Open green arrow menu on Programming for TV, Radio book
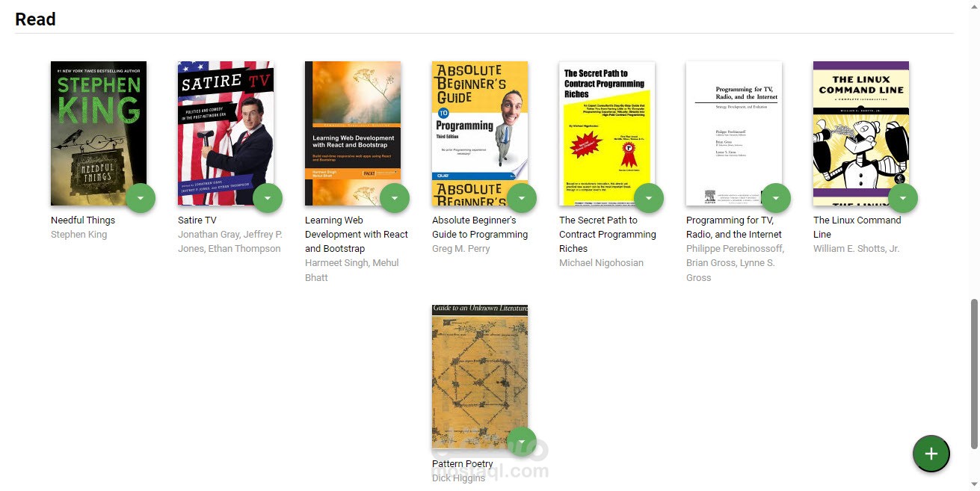This screenshot has width=980, height=491. [776, 198]
